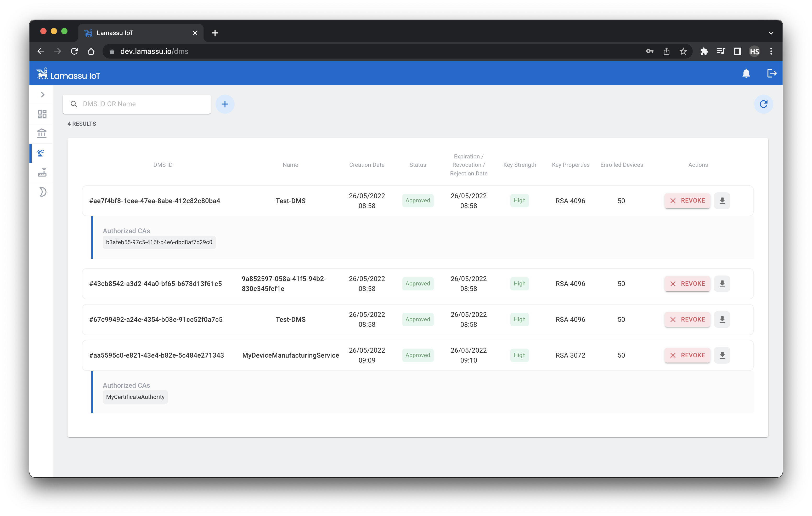Image resolution: width=812 pixels, height=516 pixels.
Task: Open Certificate Authorities bank icon in sidebar
Action: 42,134
